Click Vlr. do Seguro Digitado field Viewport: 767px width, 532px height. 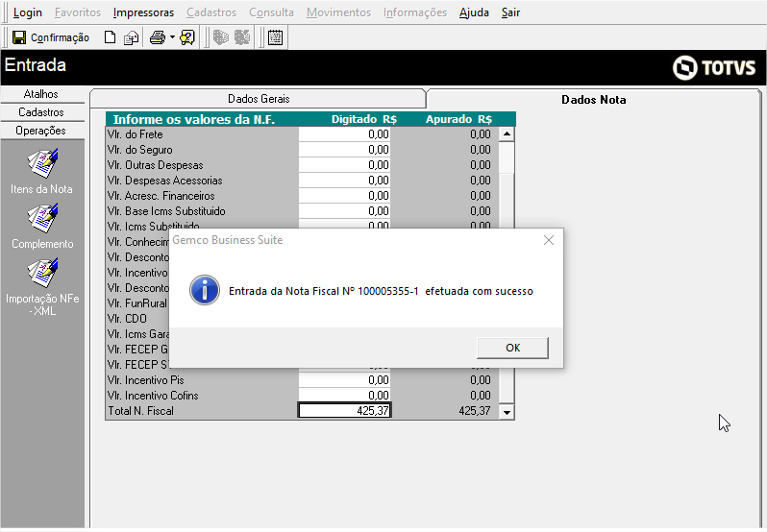344,150
